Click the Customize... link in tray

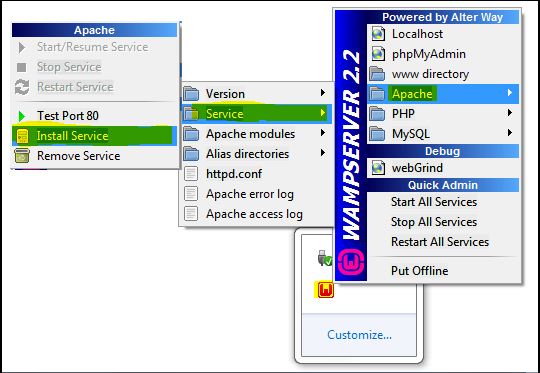359,334
